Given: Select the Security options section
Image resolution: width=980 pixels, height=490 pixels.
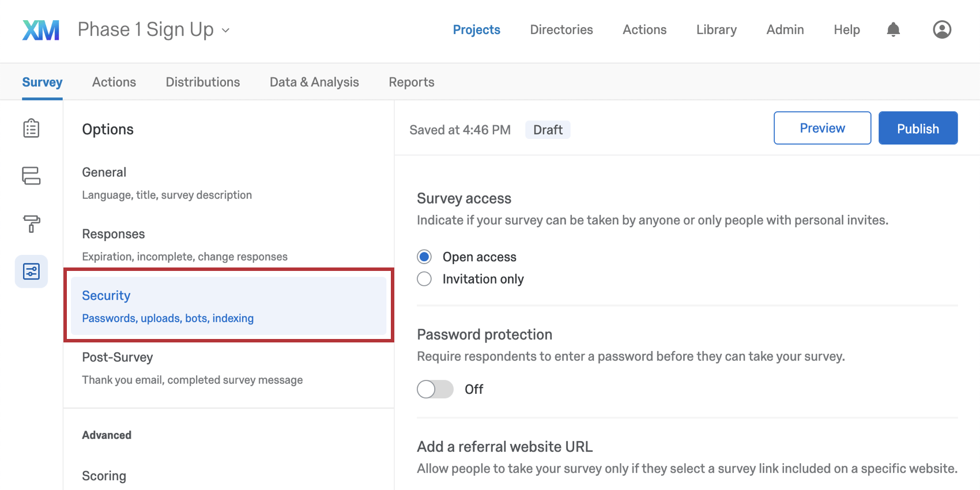Looking at the screenshot, I should [228, 306].
